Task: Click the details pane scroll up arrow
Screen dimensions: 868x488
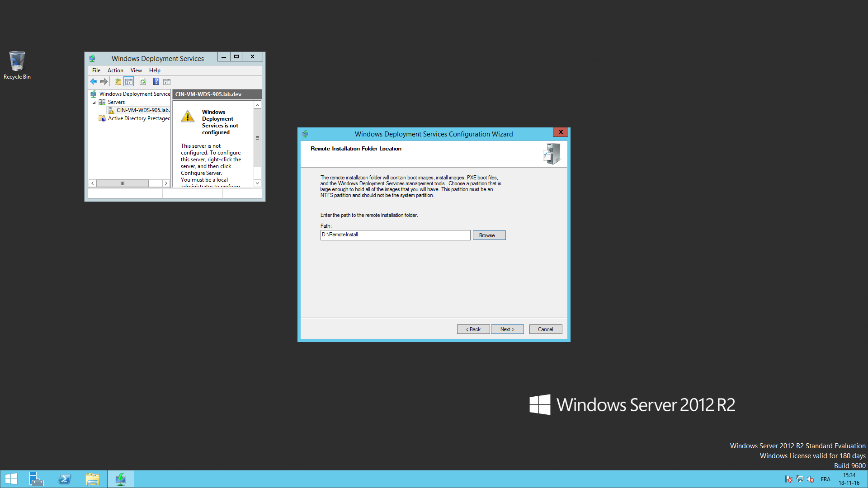Action: (258, 105)
